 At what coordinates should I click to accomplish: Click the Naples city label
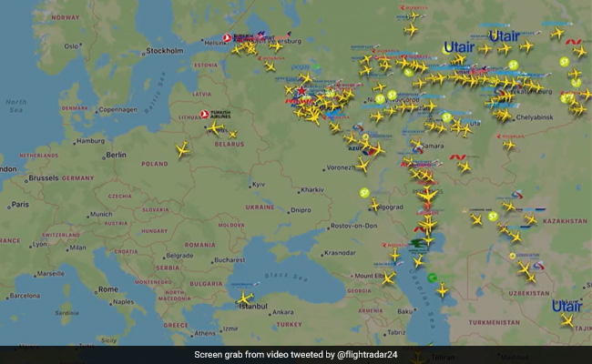click(124, 302)
